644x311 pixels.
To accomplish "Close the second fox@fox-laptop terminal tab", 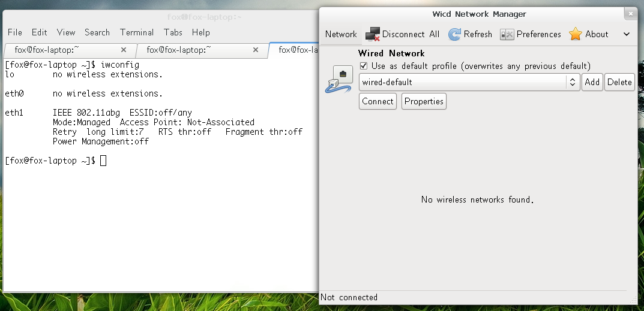I will 256,50.
